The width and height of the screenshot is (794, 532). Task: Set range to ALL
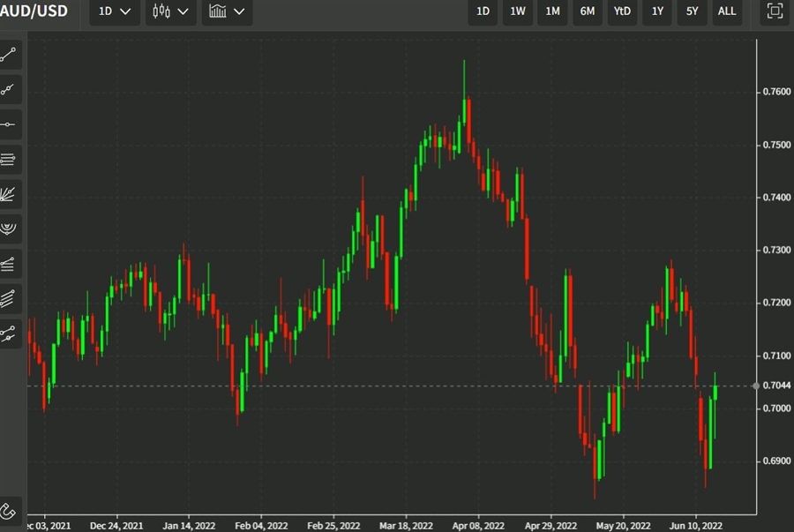(727, 11)
